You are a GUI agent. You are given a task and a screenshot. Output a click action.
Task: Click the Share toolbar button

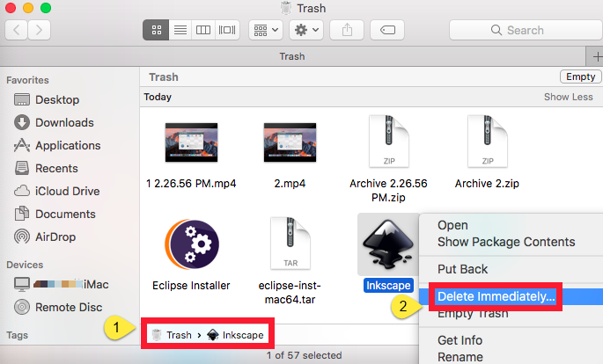click(x=347, y=30)
